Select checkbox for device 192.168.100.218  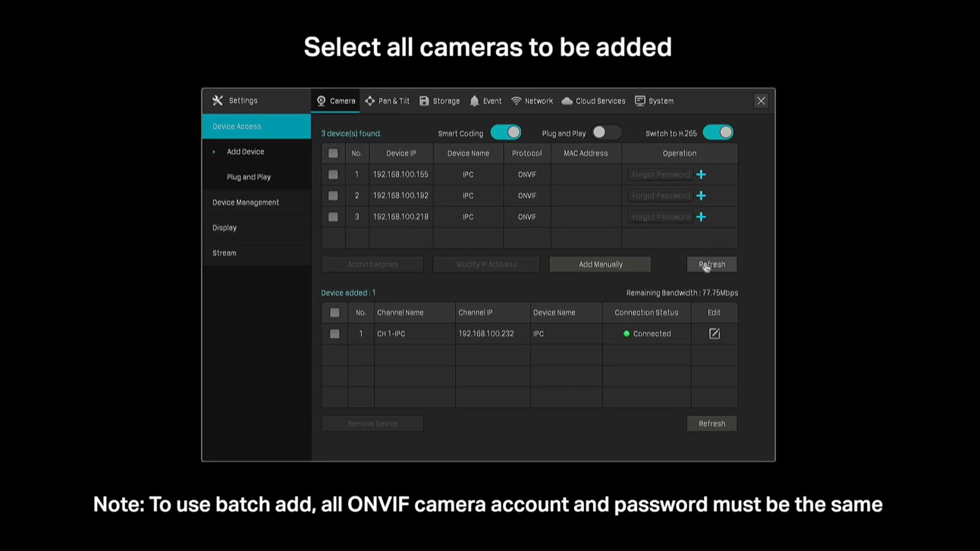(x=333, y=217)
